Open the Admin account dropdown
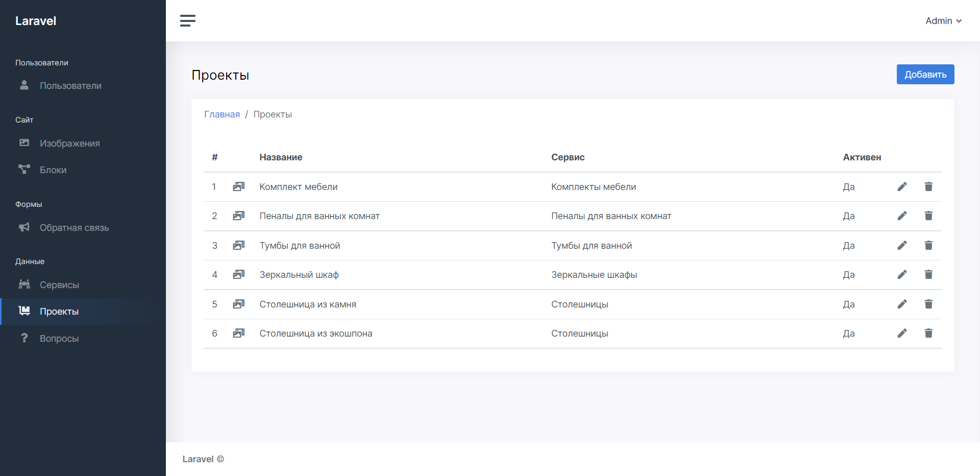The image size is (980, 476). pyautogui.click(x=938, y=20)
